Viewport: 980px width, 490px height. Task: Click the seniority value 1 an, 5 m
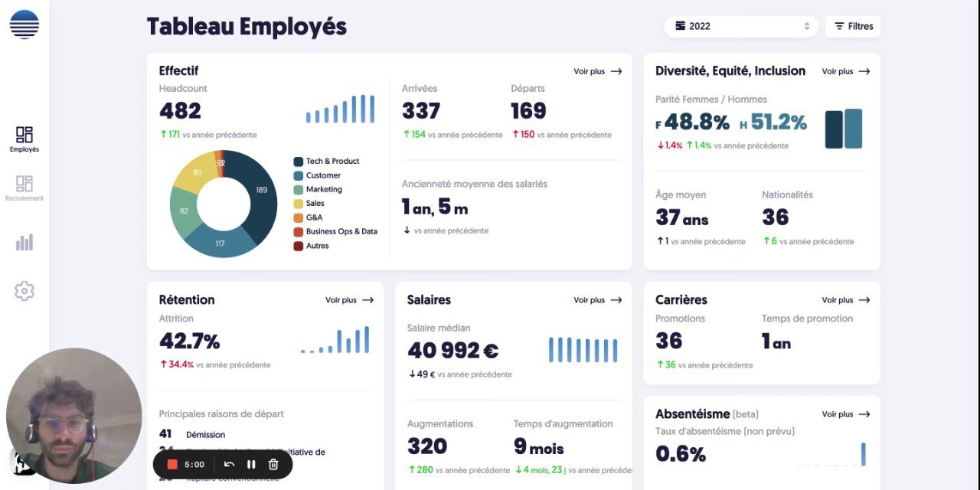(435, 207)
